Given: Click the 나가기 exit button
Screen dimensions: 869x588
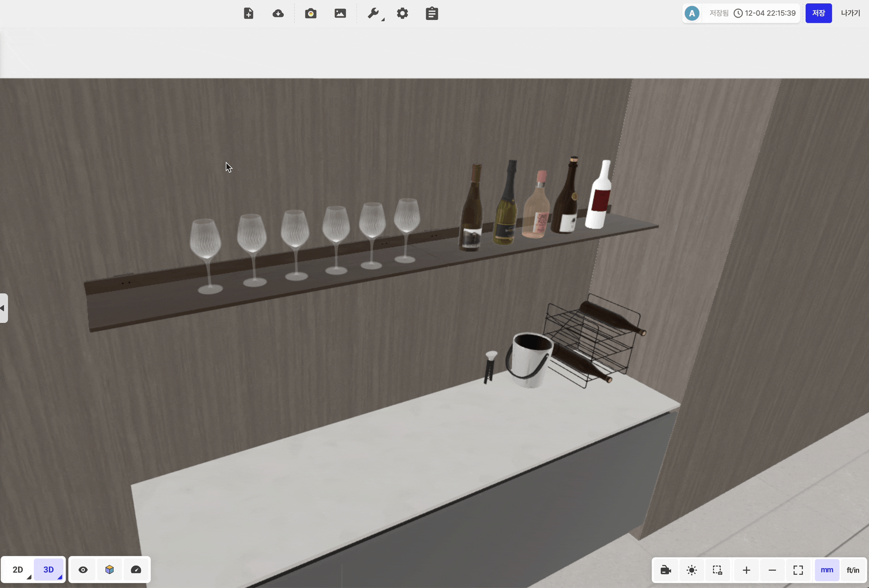Looking at the screenshot, I should pos(850,13).
